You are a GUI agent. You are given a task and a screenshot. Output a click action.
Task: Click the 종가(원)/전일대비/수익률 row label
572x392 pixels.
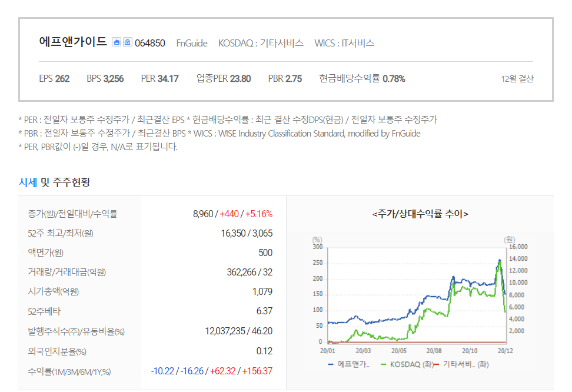coord(72,214)
